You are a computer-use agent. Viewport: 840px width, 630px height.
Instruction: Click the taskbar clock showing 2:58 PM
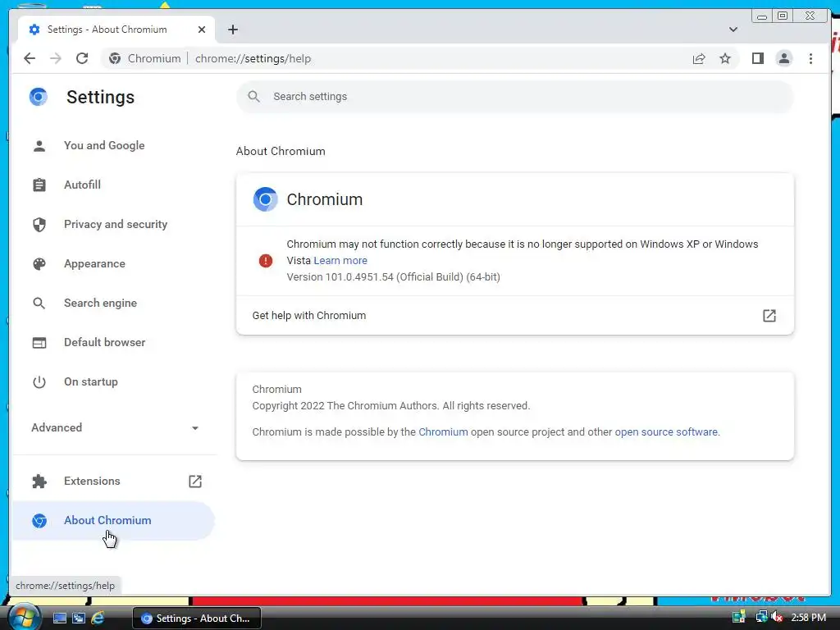(808, 618)
